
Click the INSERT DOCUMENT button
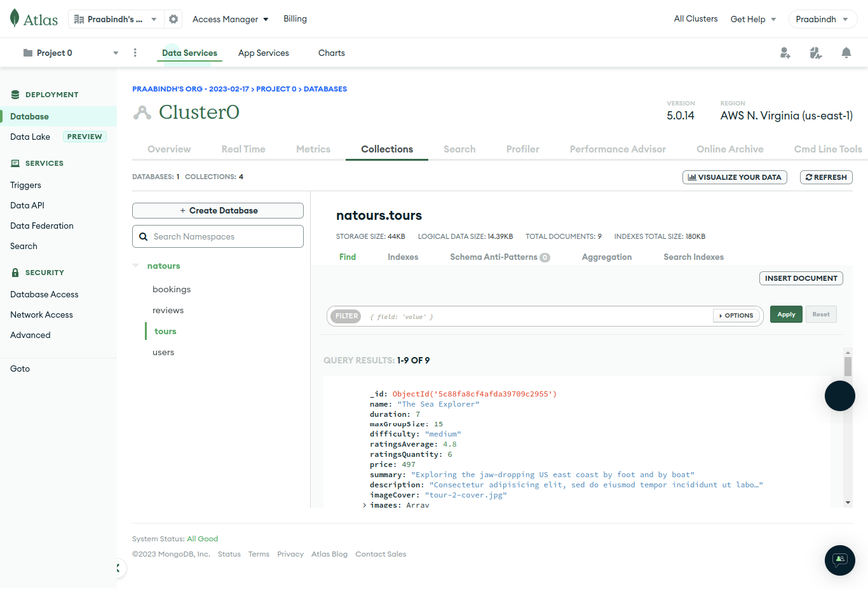point(801,278)
